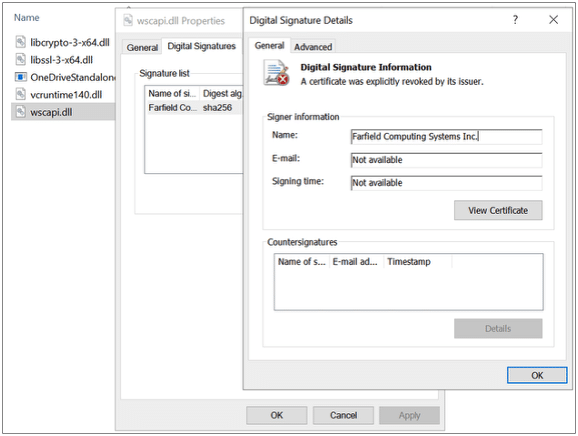Open View Certificate
The width and height of the screenshot is (578, 436).
tap(498, 210)
